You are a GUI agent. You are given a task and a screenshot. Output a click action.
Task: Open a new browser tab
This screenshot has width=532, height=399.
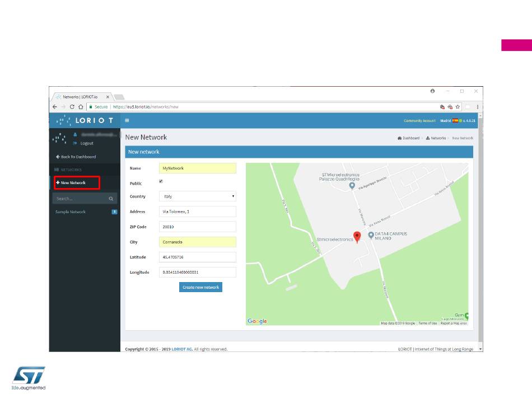119,97
